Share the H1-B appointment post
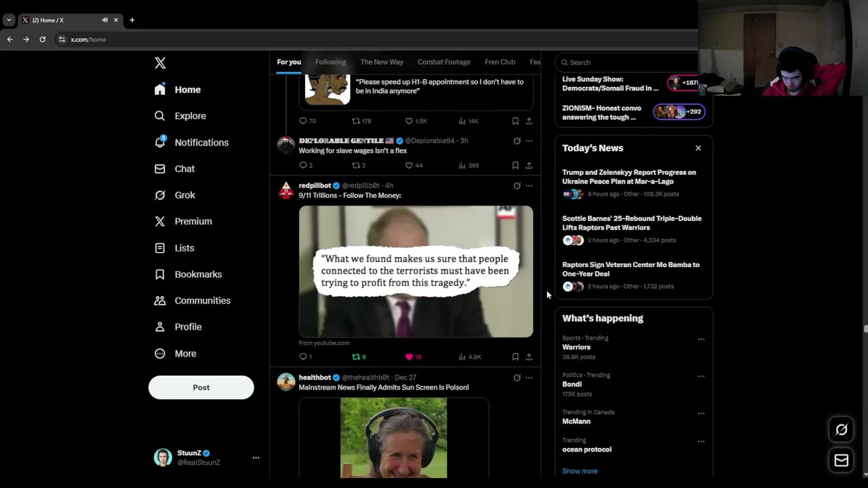868x488 pixels. 529,121
